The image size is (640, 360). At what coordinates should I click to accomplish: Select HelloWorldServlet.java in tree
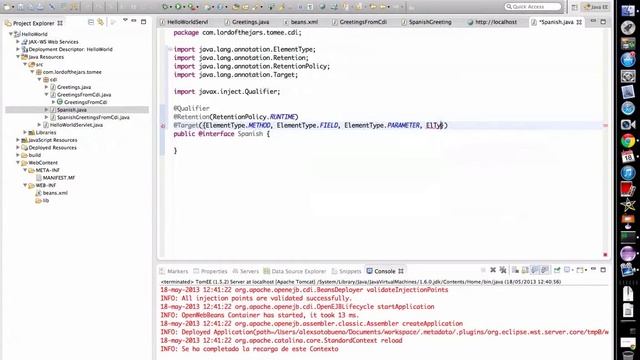(76, 125)
